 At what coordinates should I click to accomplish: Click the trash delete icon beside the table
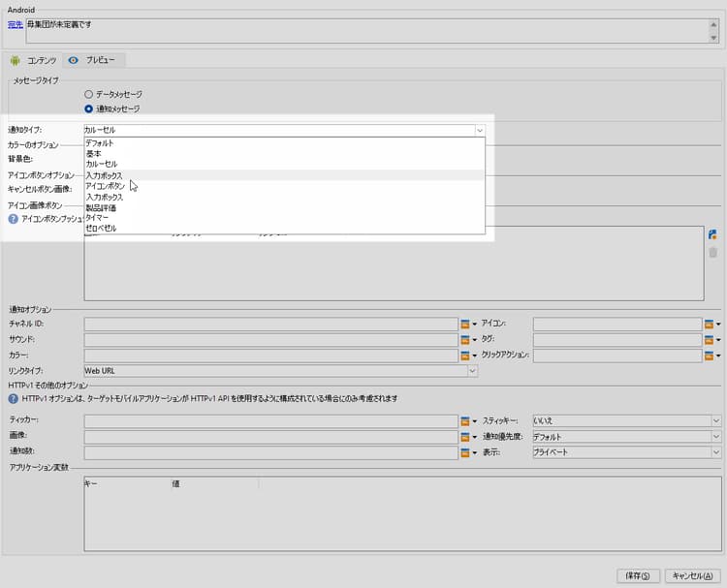pyautogui.click(x=712, y=252)
